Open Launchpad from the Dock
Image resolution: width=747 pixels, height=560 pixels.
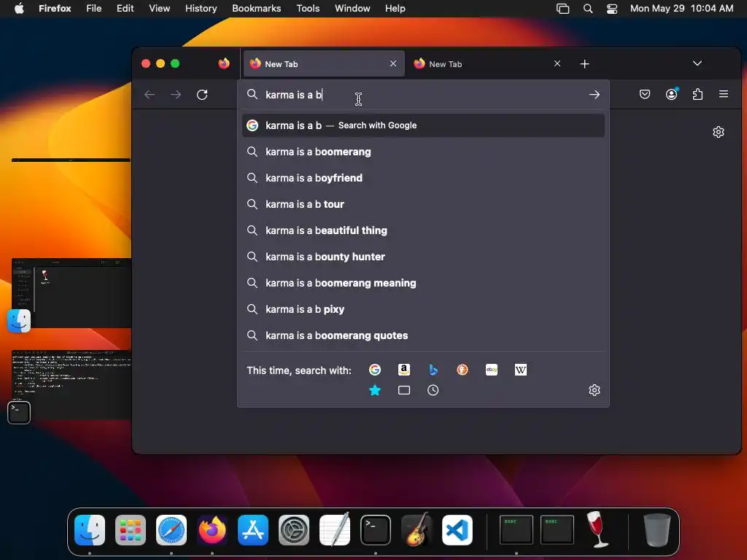(131, 530)
